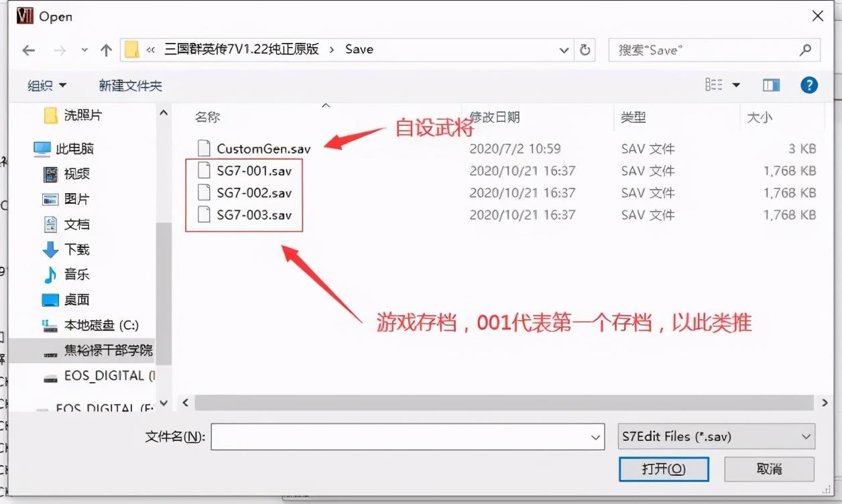Close the Open dialog window
Screen dimensions: 842x504
tap(817, 16)
